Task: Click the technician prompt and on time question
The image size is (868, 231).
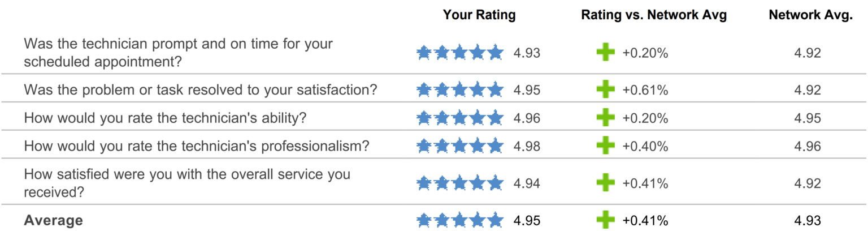Action: (x=179, y=53)
